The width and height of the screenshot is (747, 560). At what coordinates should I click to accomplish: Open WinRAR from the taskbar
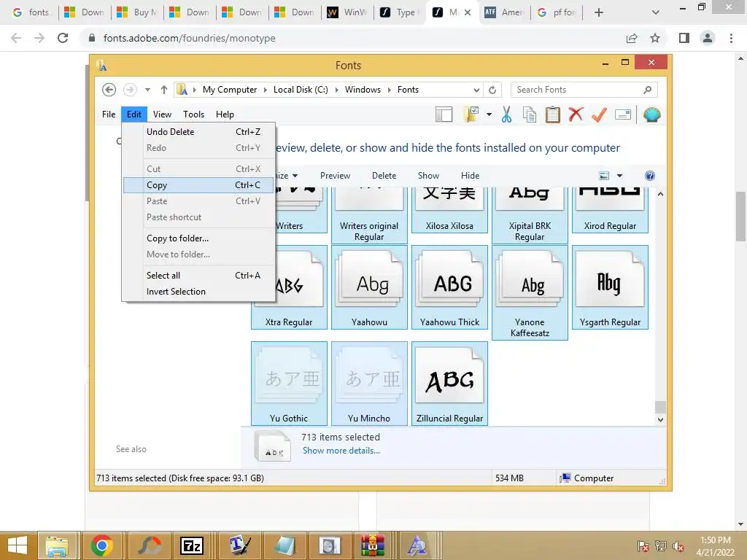point(372,545)
